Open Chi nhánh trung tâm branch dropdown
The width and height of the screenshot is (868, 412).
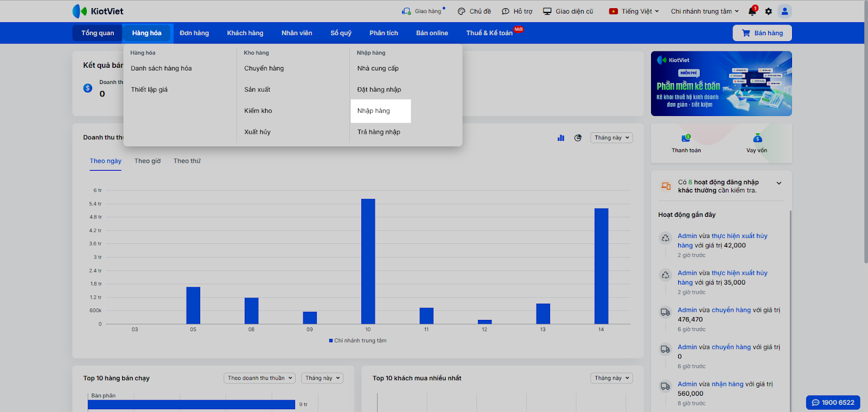(x=705, y=11)
